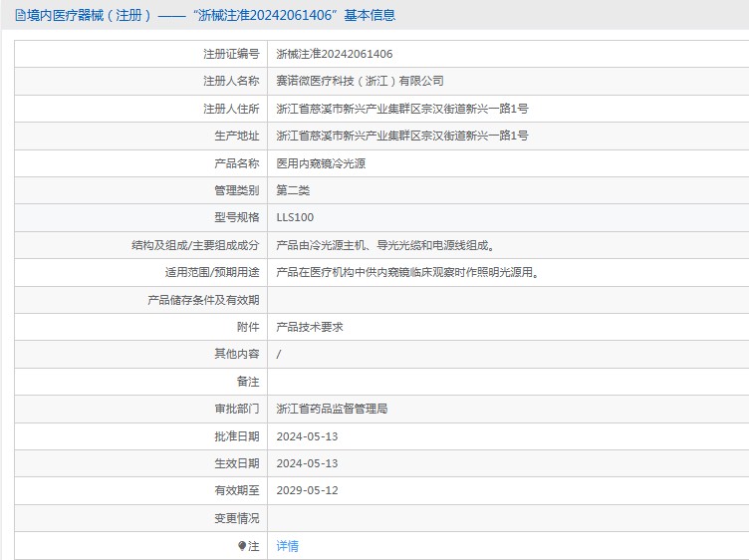Click the lightbulb icon next to 注
This screenshot has width=749, height=560.
coord(242,546)
